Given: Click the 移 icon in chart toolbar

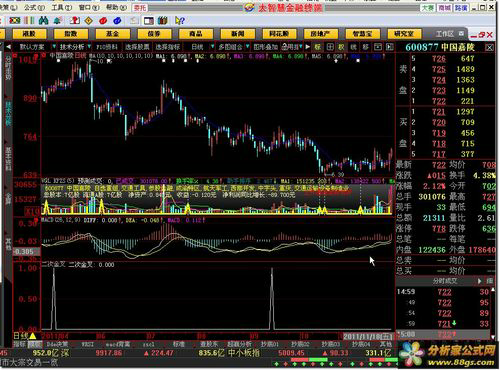Looking at the screenshot, I should [x=365, y=47].
